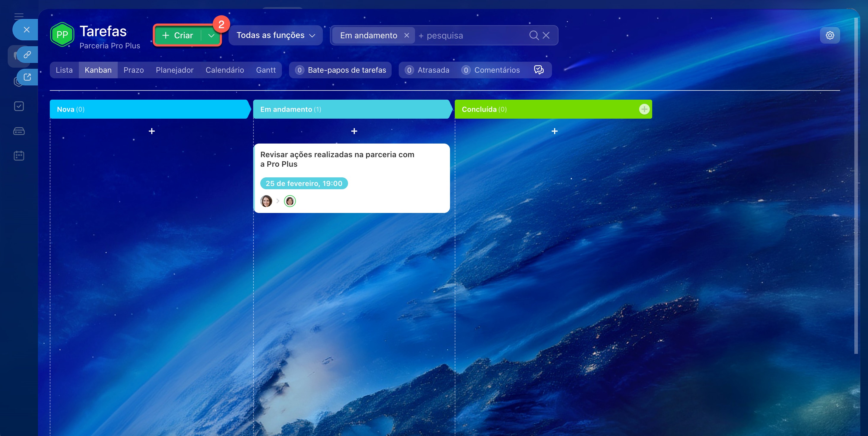
Task: Click the open in new window icon
Action: (x=27, y=77)
